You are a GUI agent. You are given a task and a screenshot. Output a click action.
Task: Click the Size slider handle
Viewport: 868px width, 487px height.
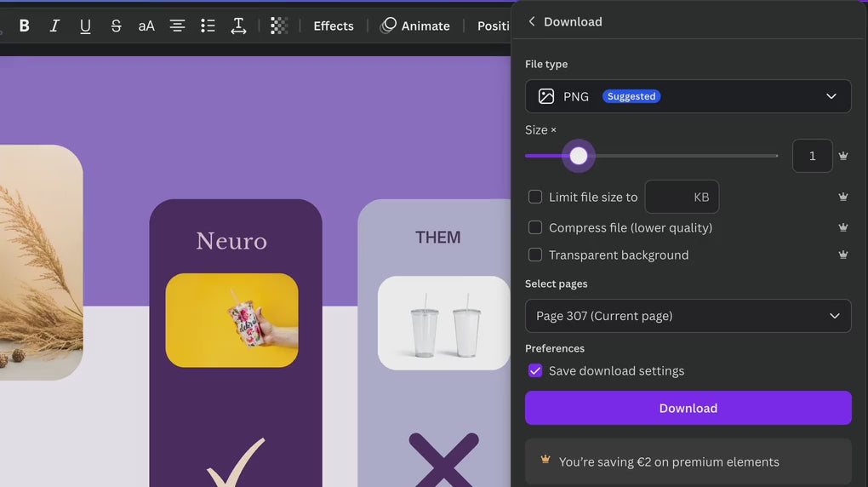[579, 156]
